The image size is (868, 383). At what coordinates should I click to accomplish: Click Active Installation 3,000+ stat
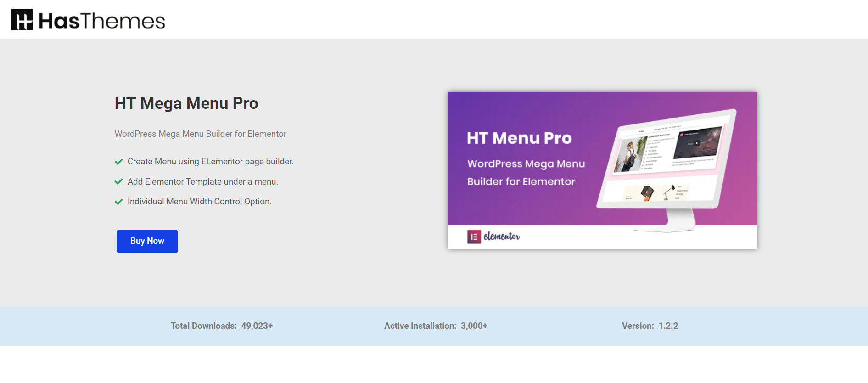click(x=436, y=326)
